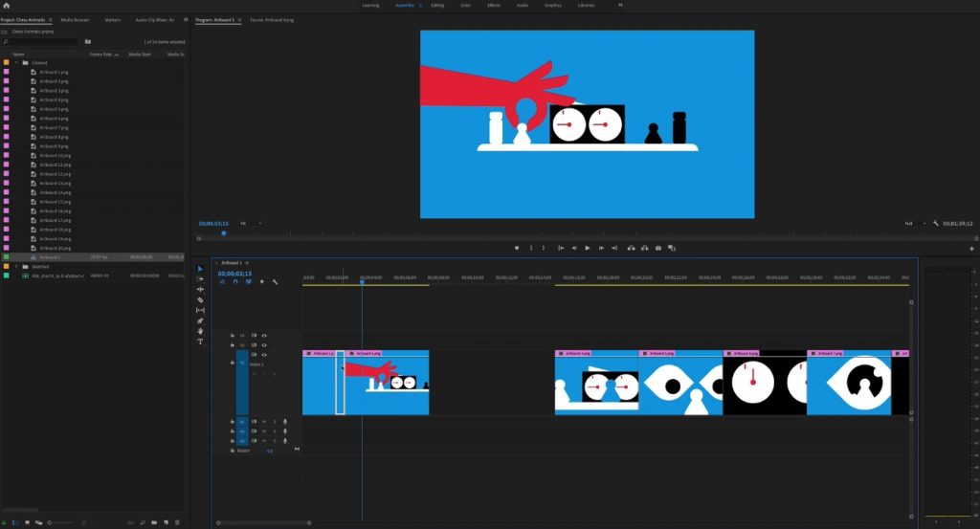This screenshot has width=980, height=529.
Task: Delete selected project item trash
Action: 177,522
